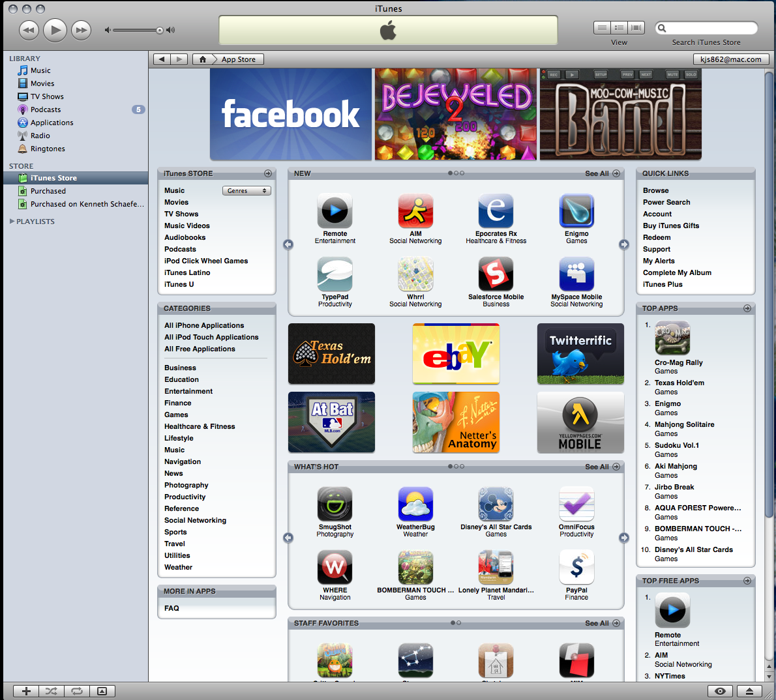
Task: Click the eject disc button
Action: click(x=749, y=691)
